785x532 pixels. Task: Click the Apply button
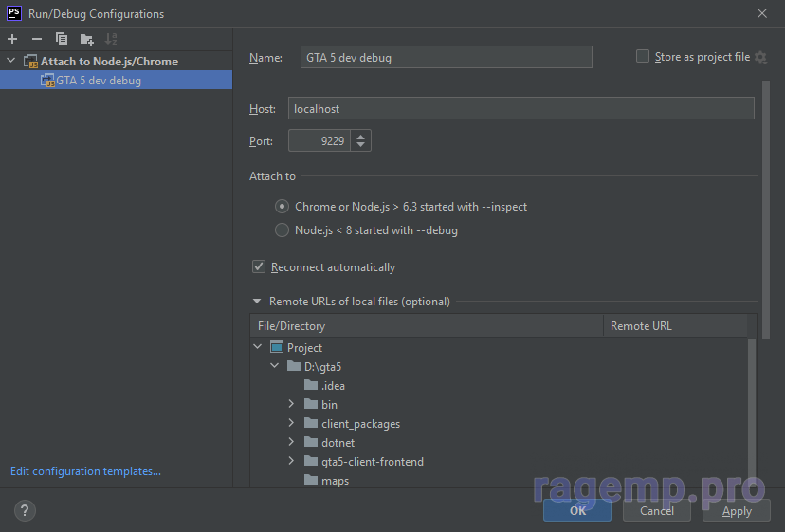pos(737,510)
